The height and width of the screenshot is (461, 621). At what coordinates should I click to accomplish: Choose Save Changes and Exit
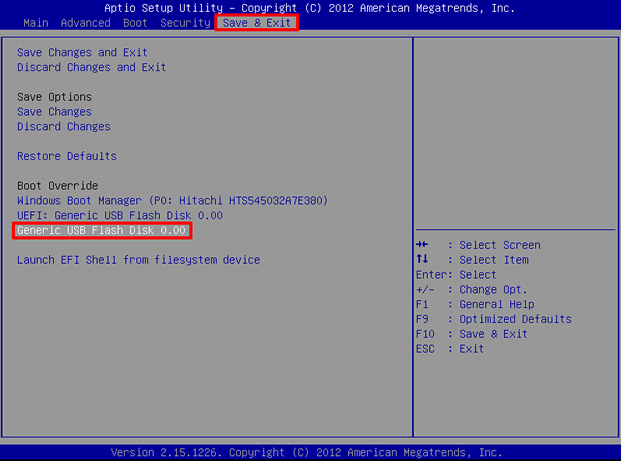[x=82, y=52]
